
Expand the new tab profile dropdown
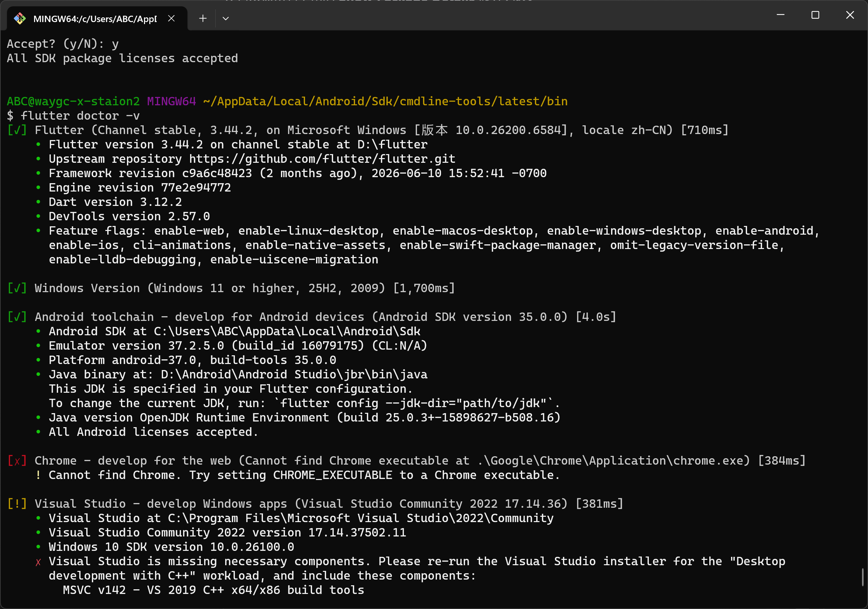tap(226, 18)
